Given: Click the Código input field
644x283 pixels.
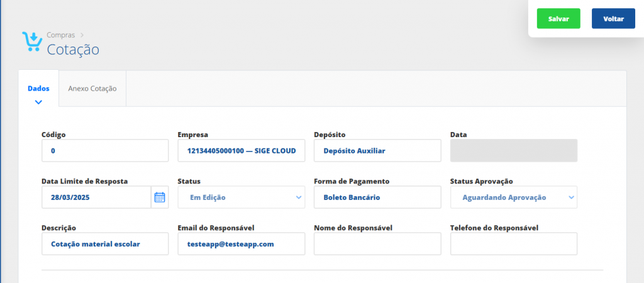Looking at the screenshot, I should click(x=105, y=151).
